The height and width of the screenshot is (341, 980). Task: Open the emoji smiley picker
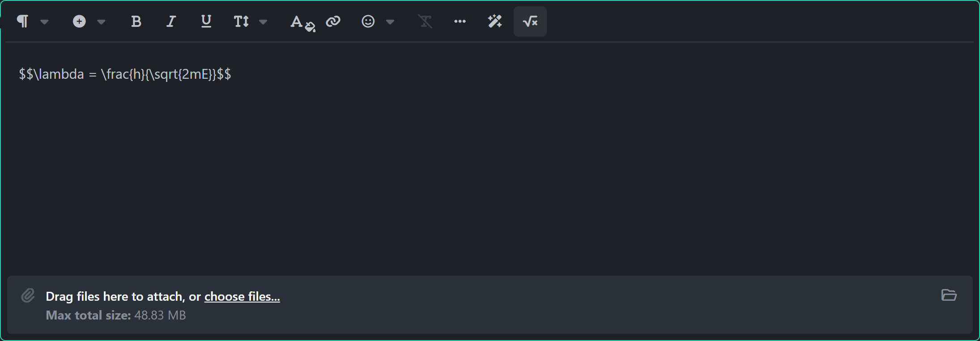pyautogui.click(x=368, y=21)
